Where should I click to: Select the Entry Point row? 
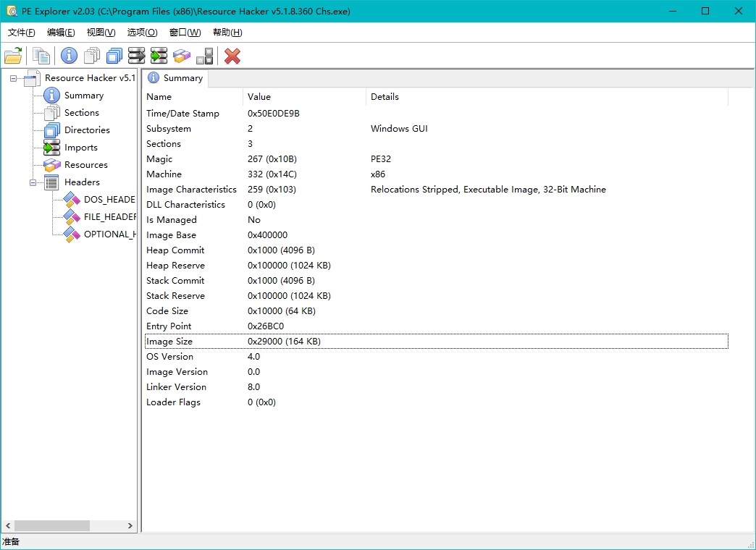[x=437, y=326]
